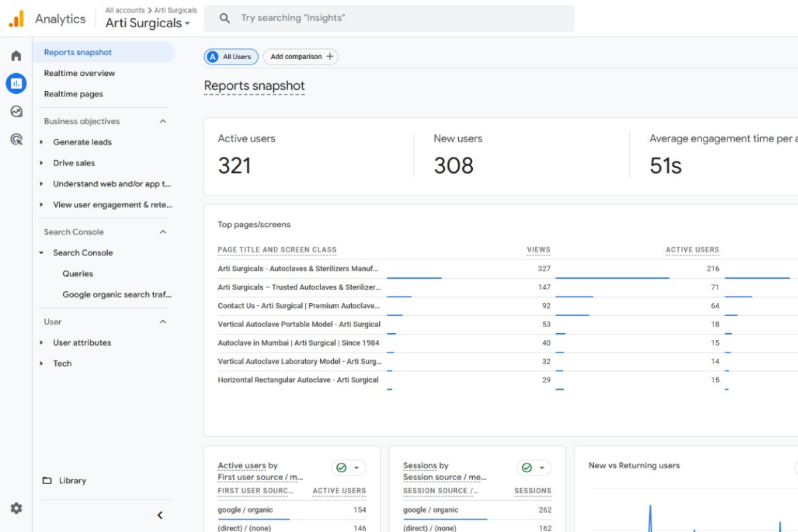This screenshot has width=798, height=532.
Task: Open Admin settings gear icon
Action: coord(16,508)
